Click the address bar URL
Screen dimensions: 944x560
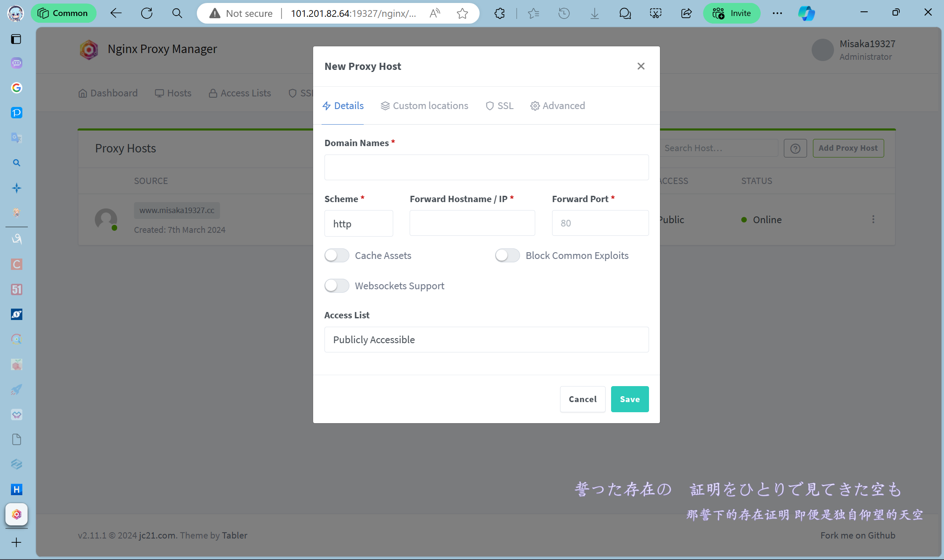(x=353, y=13)
